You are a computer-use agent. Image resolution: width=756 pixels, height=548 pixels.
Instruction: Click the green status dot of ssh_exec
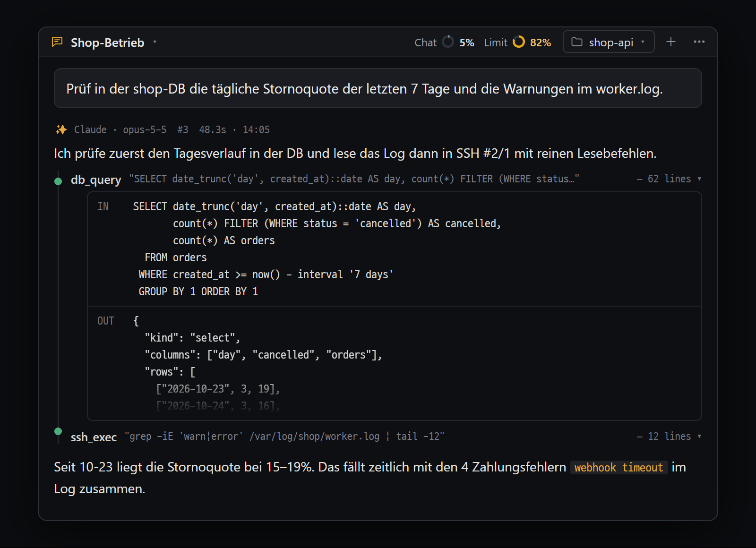[x=58, y=431]
